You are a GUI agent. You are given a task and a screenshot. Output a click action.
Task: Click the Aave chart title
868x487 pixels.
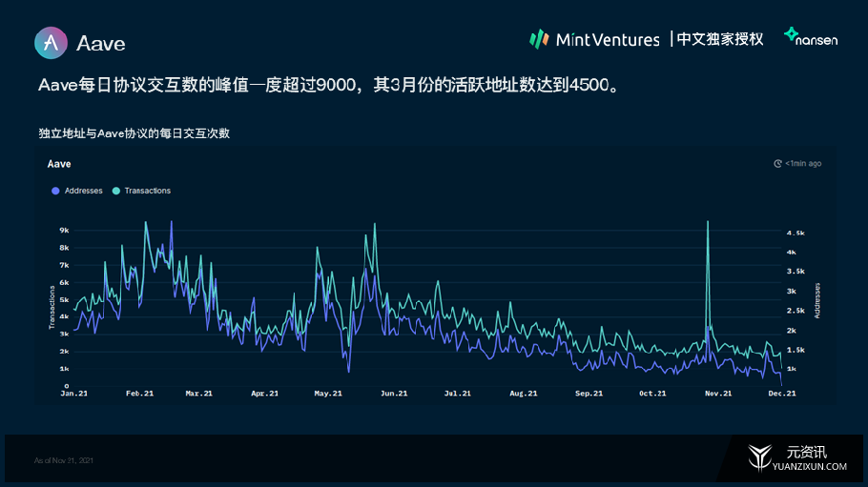click(59, 164)
